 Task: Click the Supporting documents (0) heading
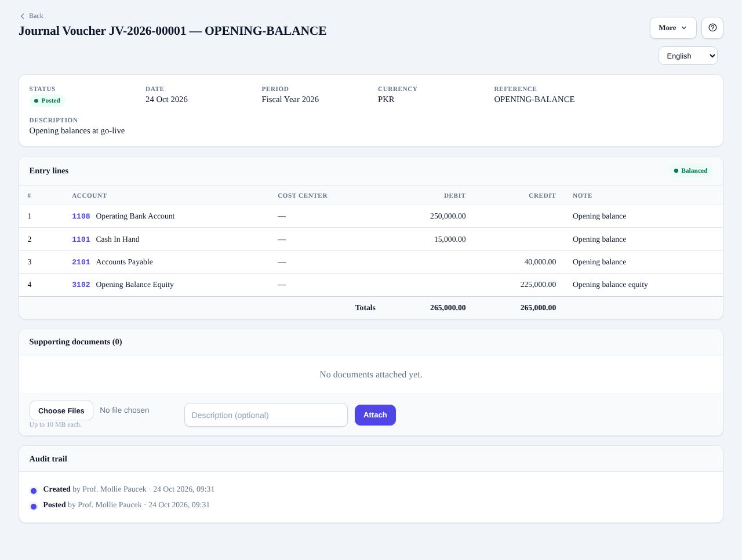tap(76, 342)
